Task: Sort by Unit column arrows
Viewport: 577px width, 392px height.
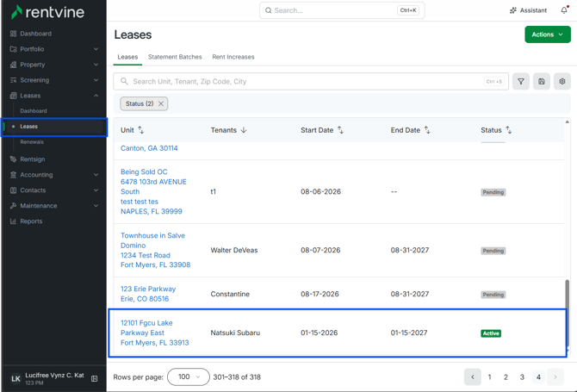Action: pyautogui.click(x=140, y=130)
